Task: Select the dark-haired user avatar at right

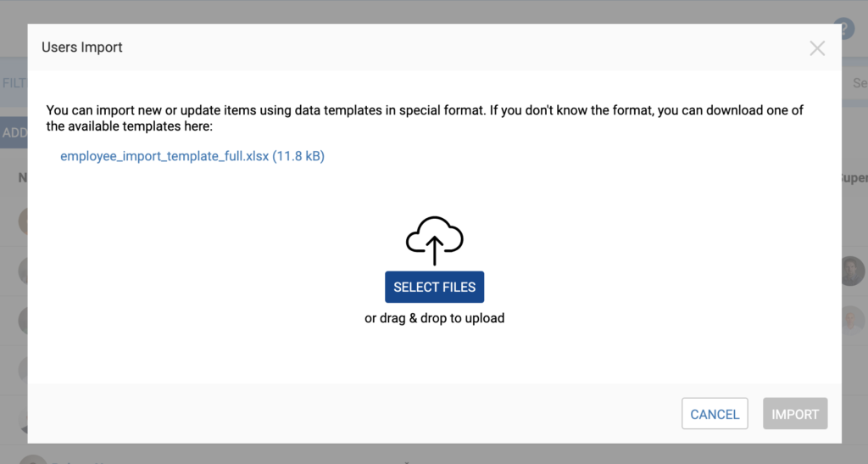Action: pos(853,271)
